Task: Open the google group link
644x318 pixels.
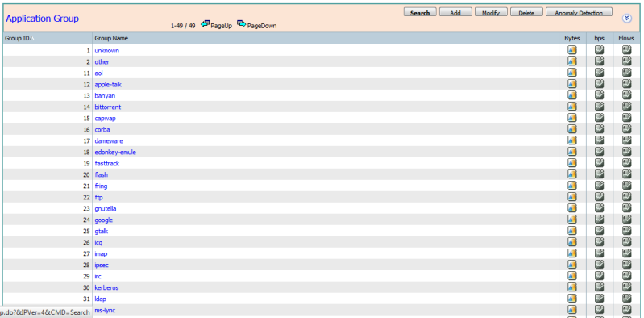Action: 103,220
